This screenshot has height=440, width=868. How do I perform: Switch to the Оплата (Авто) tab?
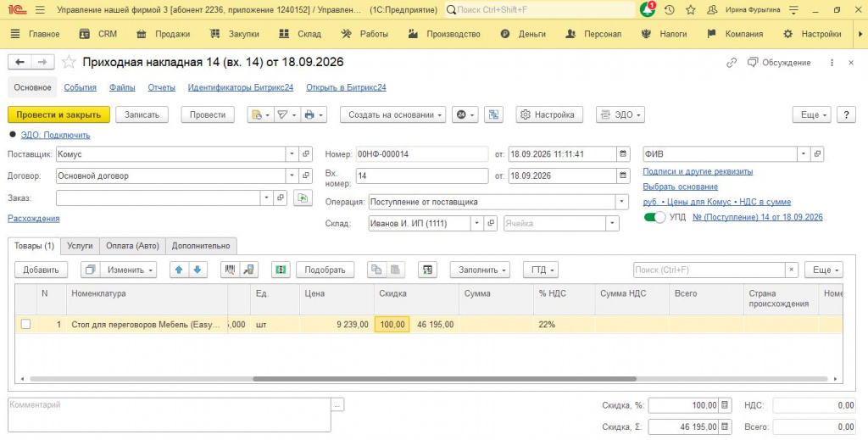(x=132, y=246)
